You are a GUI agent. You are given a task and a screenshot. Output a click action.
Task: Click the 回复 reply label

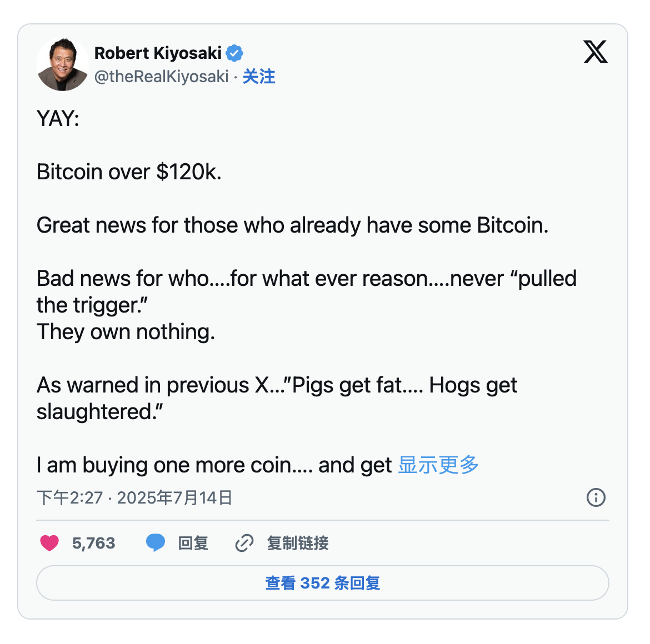(193, 543)
